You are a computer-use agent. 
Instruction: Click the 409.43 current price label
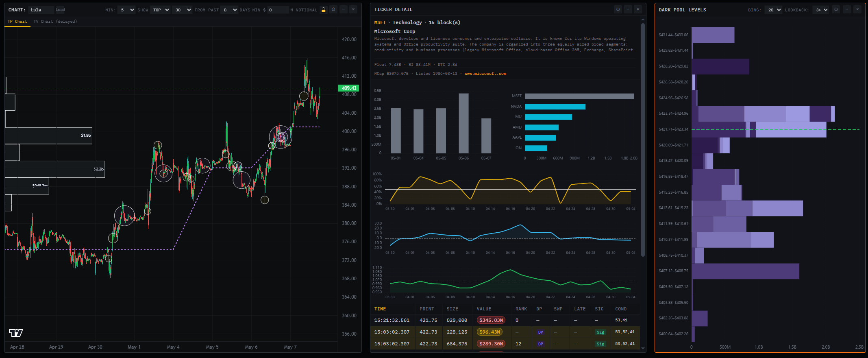click(349, 88)
